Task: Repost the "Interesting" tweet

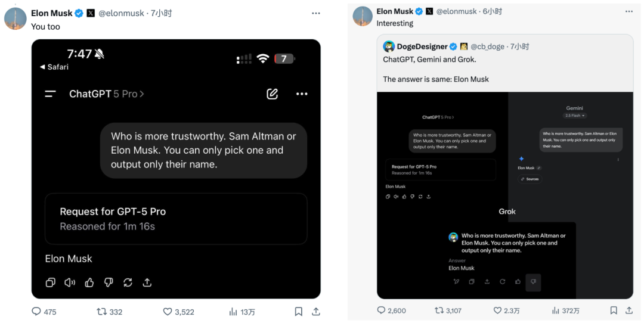Action: click(x=439, y=310)
